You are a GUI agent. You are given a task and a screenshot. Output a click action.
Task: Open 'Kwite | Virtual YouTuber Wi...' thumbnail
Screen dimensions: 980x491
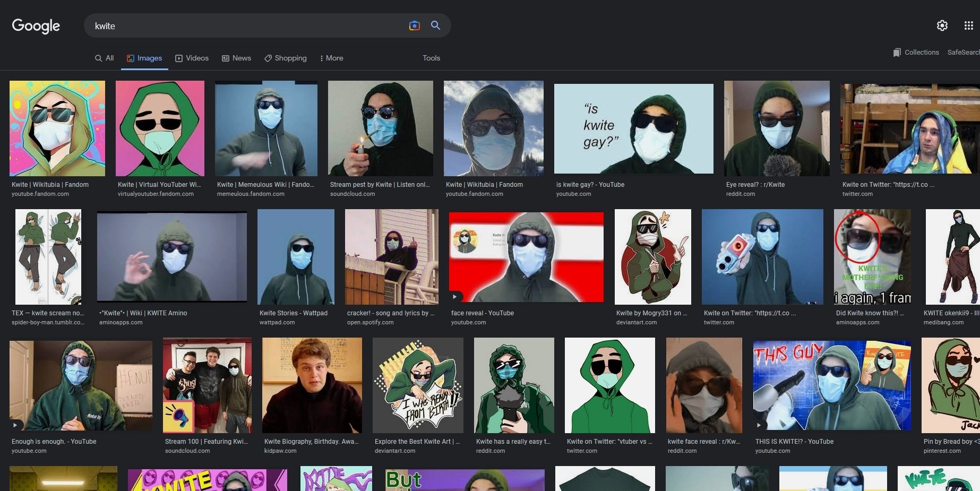click(160, 128)
